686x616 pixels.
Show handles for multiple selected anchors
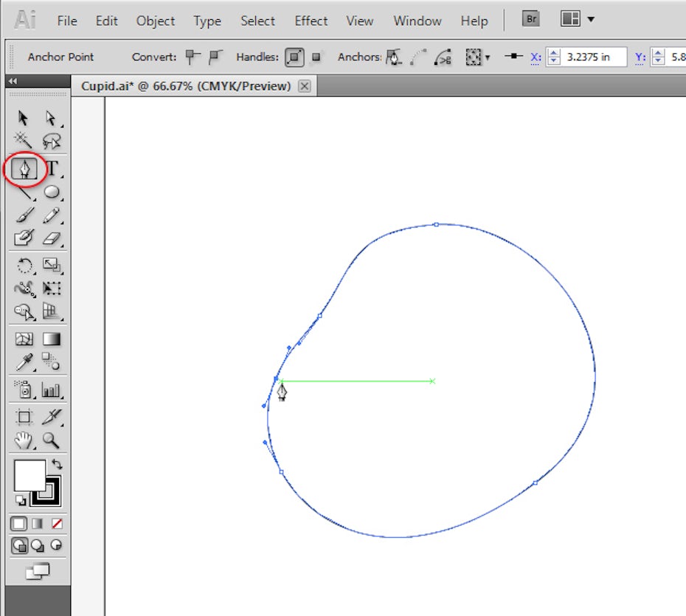[x=294, y=57]
